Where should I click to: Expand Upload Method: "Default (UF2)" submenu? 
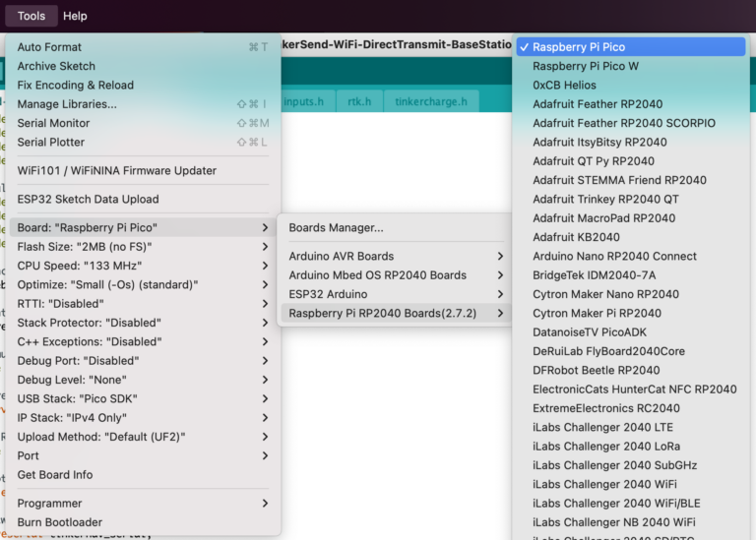pyautogui.click(x=143, y=437)
